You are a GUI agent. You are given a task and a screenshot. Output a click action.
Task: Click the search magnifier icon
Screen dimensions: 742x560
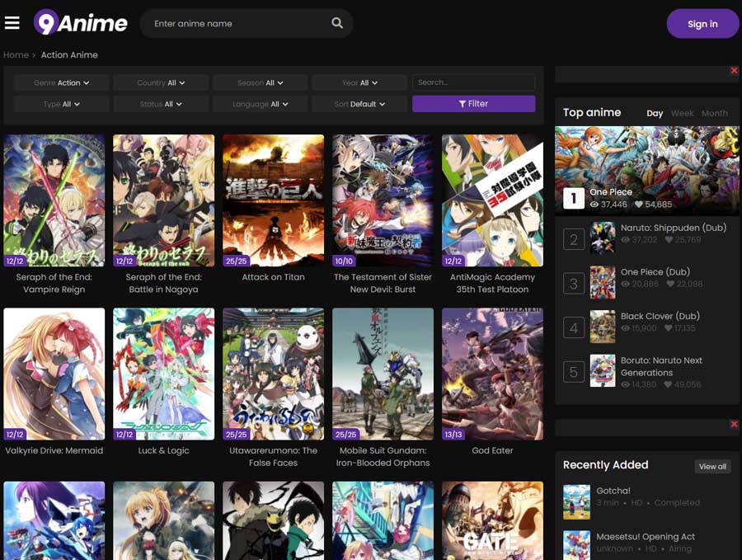click(x=337, y=23)
